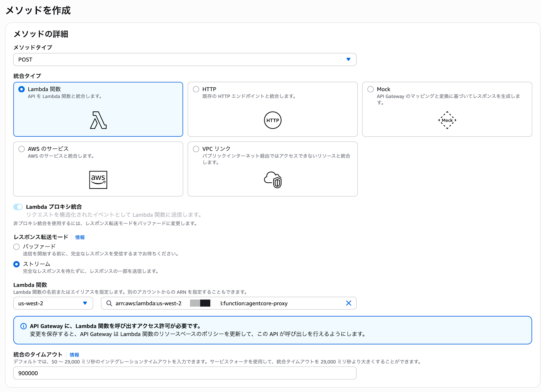The height and width of the screenshot is (392, 541).
Task: Clear the Lambda function ARN with X
Action: pos(348,303)
